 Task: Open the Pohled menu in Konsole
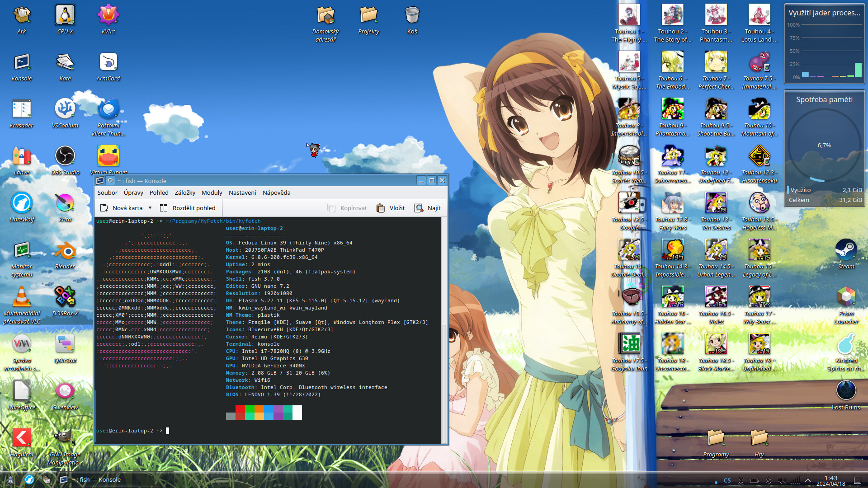[159, 192]
